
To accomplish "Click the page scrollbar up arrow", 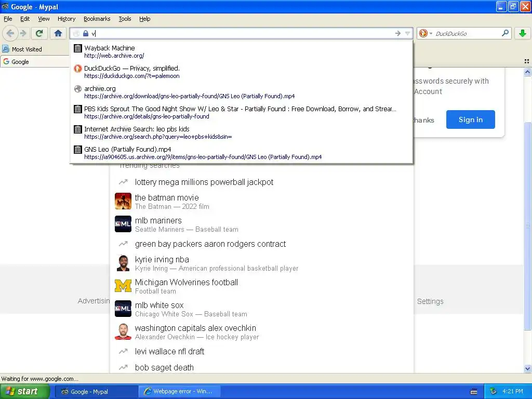I will tap(527, 72).
